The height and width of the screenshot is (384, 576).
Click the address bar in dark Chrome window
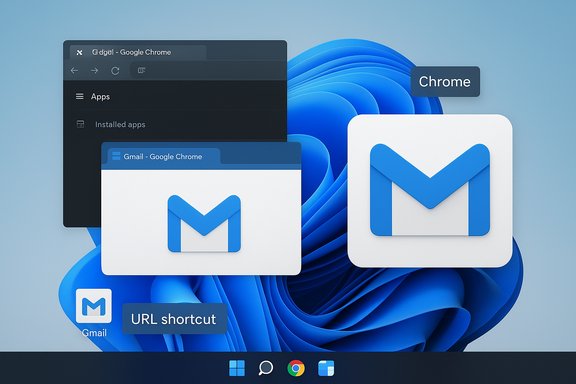(x=208, y=70)
